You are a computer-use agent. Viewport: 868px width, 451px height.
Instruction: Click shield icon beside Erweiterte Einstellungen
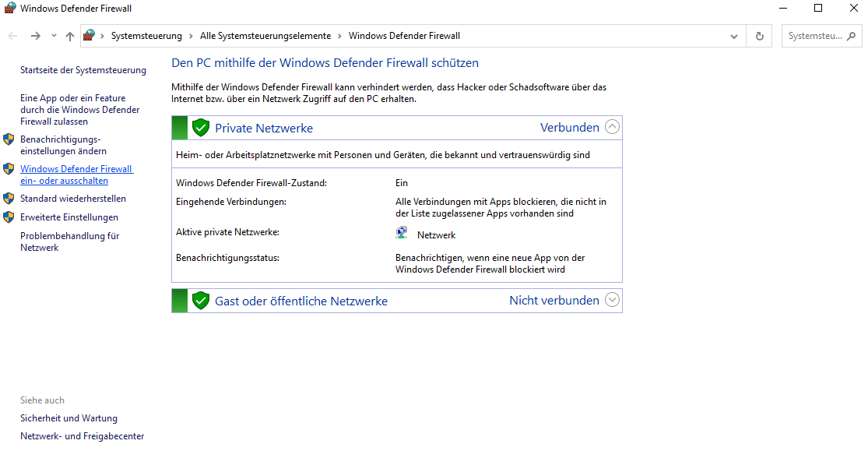click(9, 217)
